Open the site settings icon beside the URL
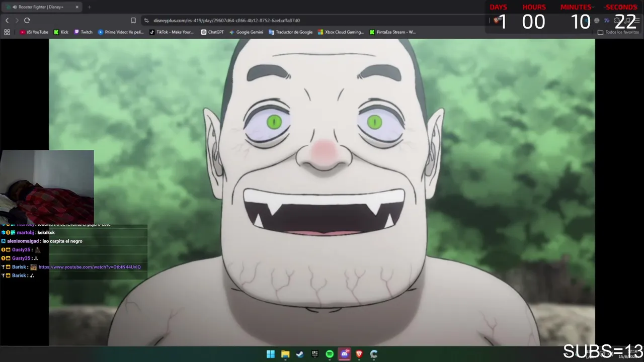The height and width of the screenshot is (362, 644). click(x=146, y=20)
